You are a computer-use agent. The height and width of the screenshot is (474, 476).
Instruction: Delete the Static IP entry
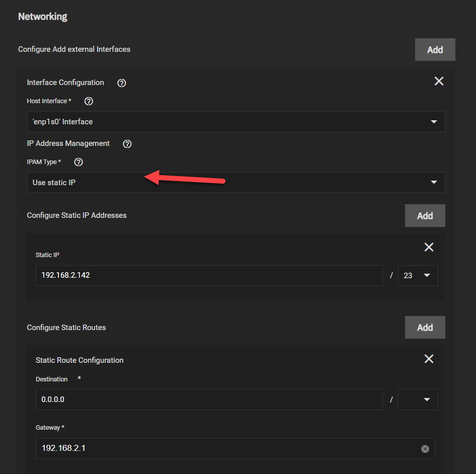click(x=429, y=247)
